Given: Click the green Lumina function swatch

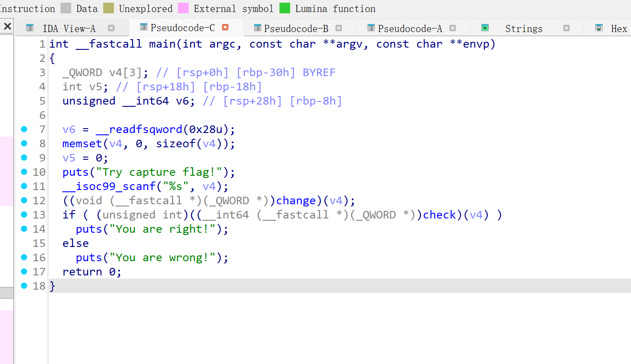Looking at the screenshot, I should [x=285, y=8].
